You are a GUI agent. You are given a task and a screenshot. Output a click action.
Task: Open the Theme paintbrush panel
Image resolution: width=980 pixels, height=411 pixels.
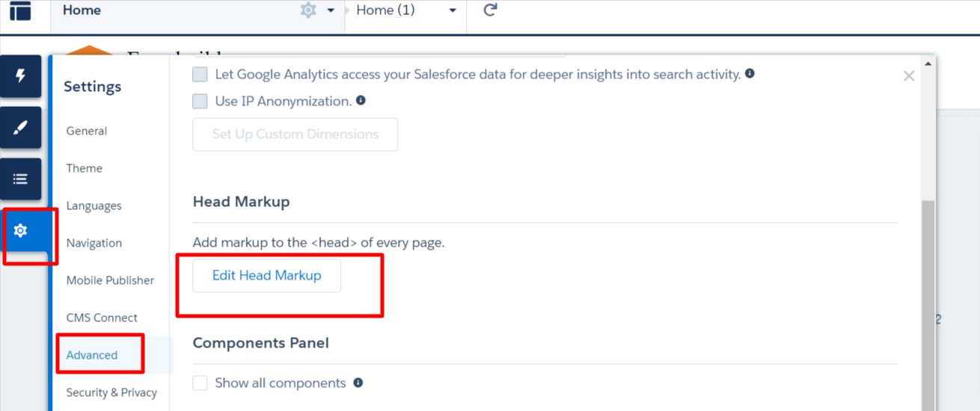pos(20,128)
